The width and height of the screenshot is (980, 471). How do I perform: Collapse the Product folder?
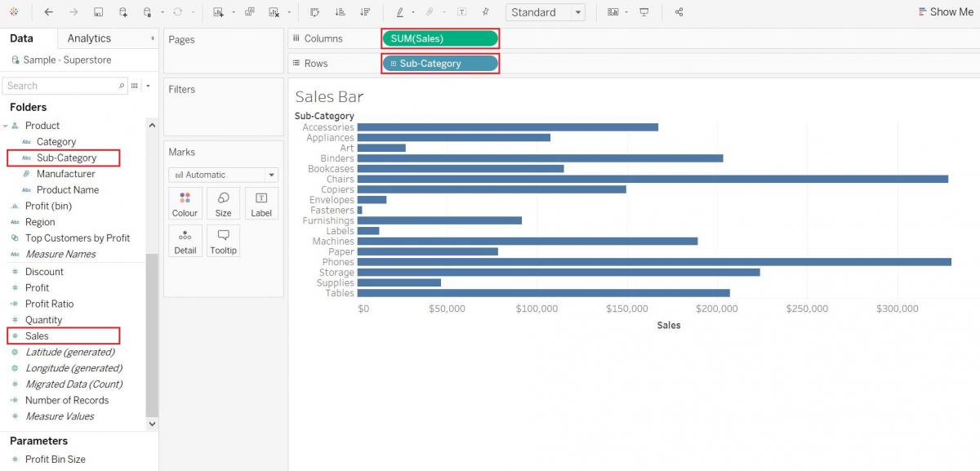pos(5,126)
